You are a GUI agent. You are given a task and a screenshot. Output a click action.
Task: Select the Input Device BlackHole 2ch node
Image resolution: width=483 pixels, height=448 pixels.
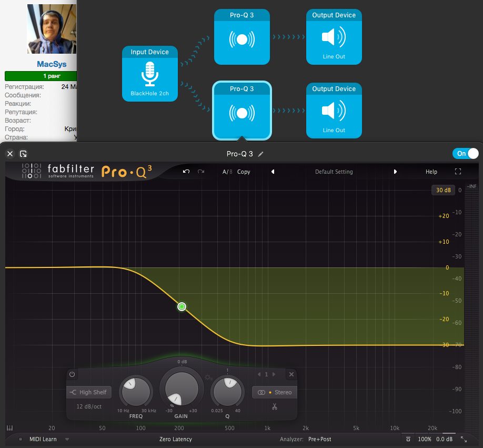pyautogui.click(x=150, y=74)
